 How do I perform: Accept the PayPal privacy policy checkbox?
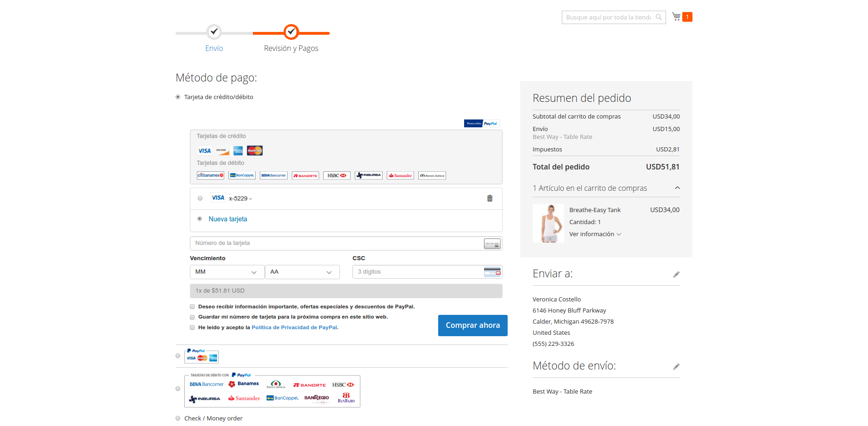pos(192,327)
